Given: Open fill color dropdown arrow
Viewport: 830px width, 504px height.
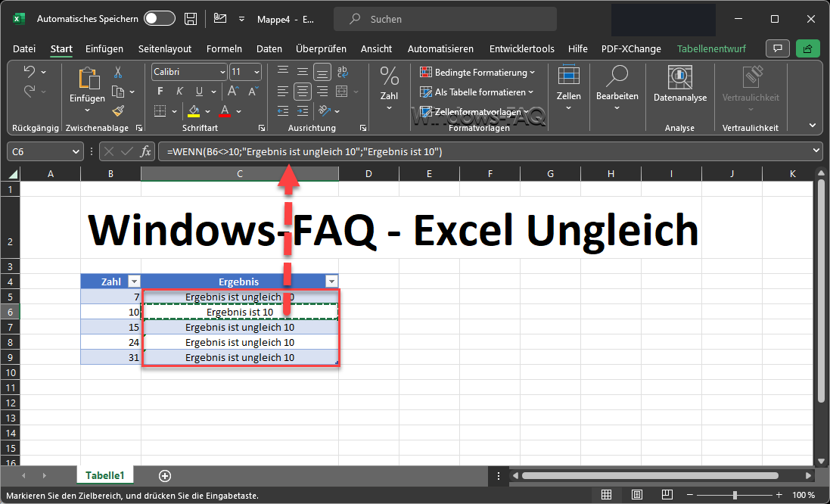Looking at the screenshot, I should click(207, 112).
